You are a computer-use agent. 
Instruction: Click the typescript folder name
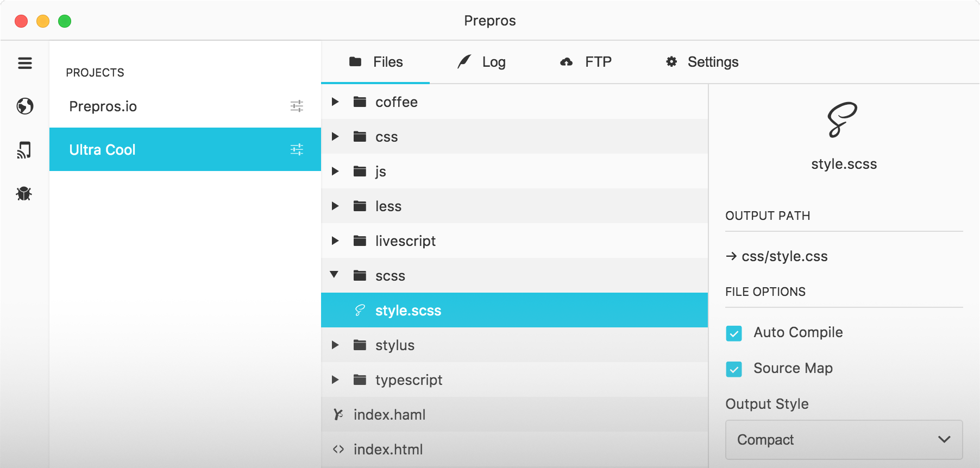[409, 380]
